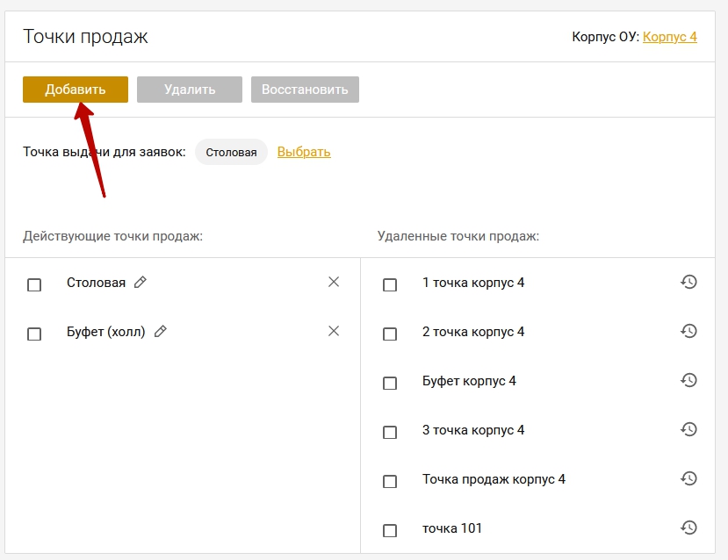Click the Восстановить button
Screen dimensions: 728x560
coord(305,89)
